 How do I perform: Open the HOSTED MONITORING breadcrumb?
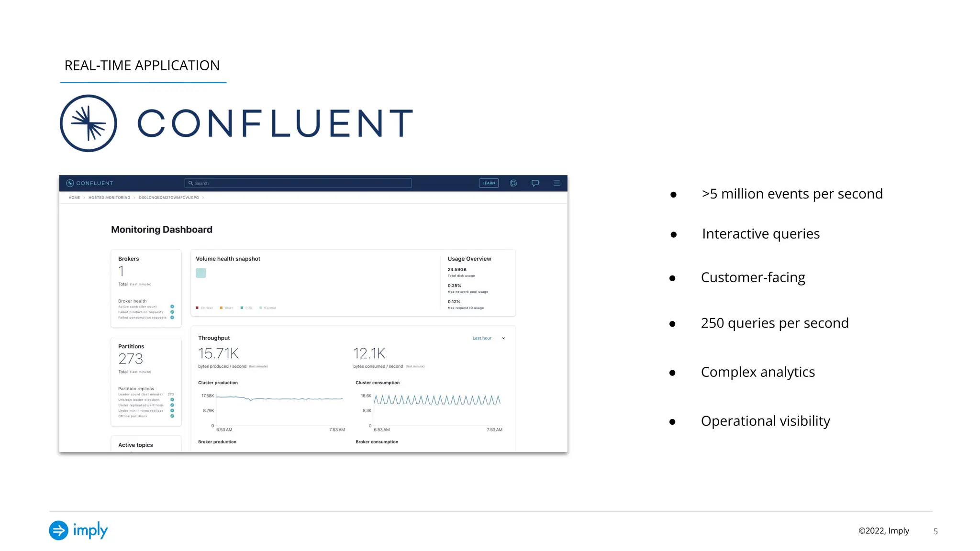(109, 198)
